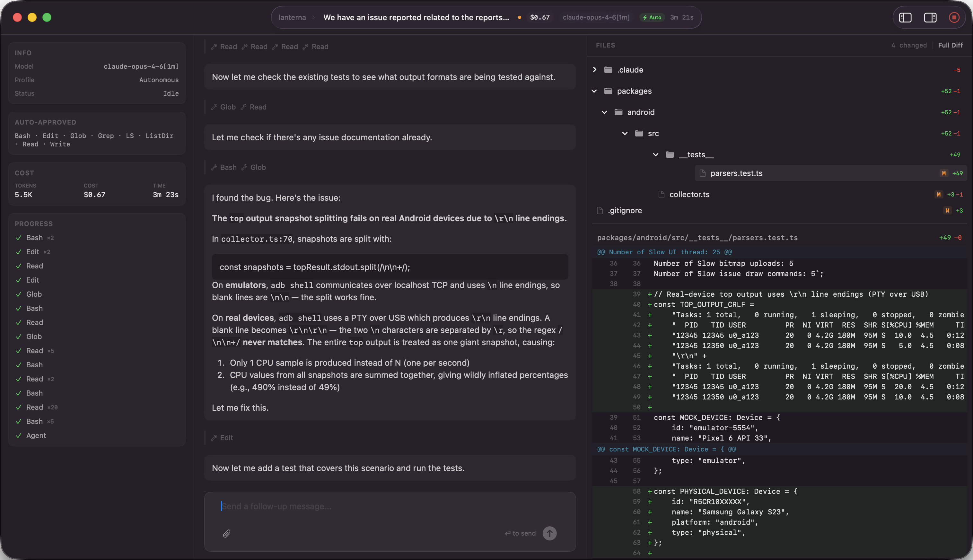Click the M badge on collector.ts row
The width and height of the screenshot is (973, 560).
(x=938, y=194)
